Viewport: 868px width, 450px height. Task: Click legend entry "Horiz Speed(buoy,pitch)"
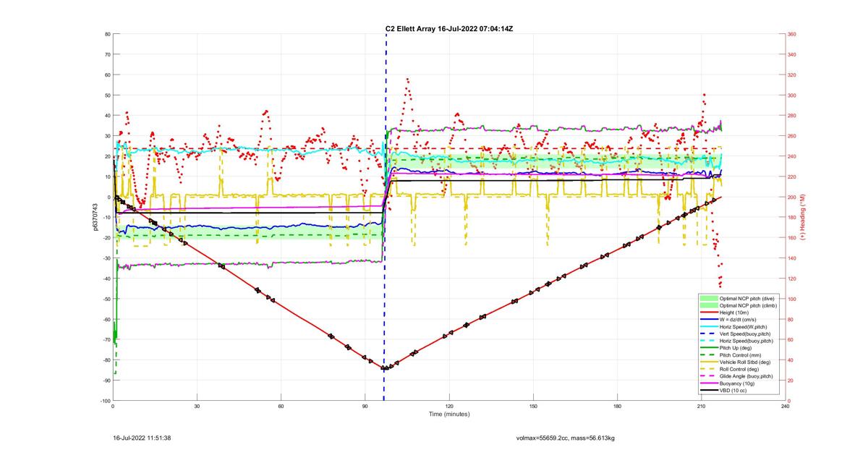coord(746,341)
